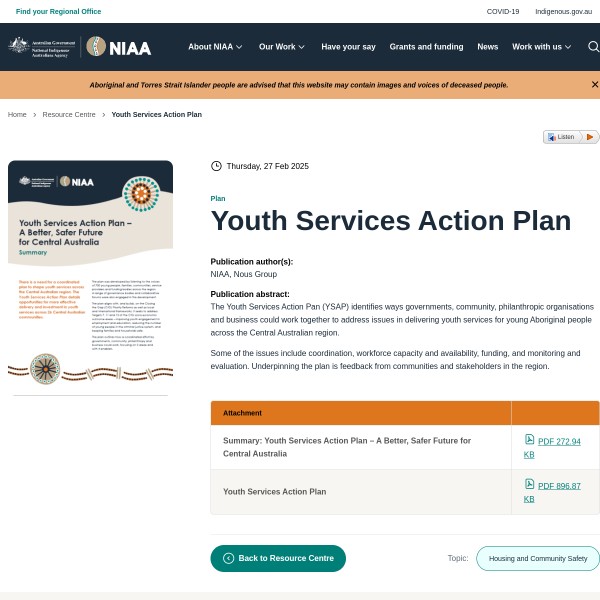This screenshot has width=600, height=600.
Task: Expand the Our Work dropdown menu
Action: point(282,47)
